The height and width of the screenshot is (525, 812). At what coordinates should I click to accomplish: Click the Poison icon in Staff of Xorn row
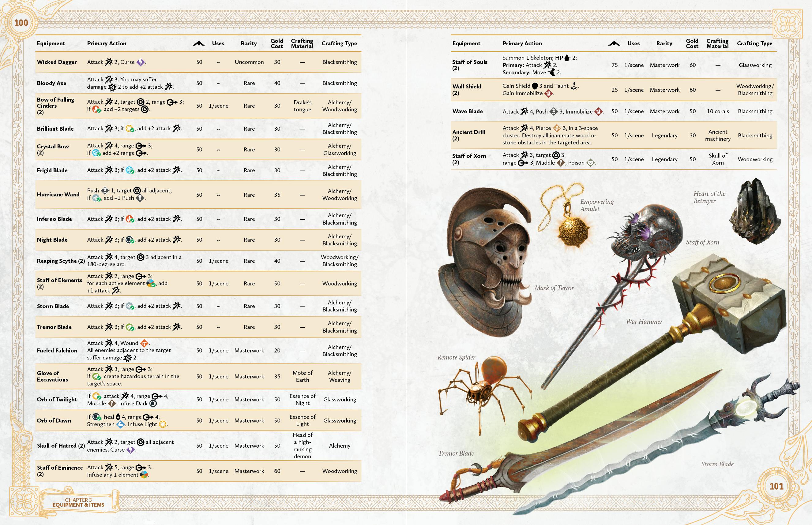[591, 163]
